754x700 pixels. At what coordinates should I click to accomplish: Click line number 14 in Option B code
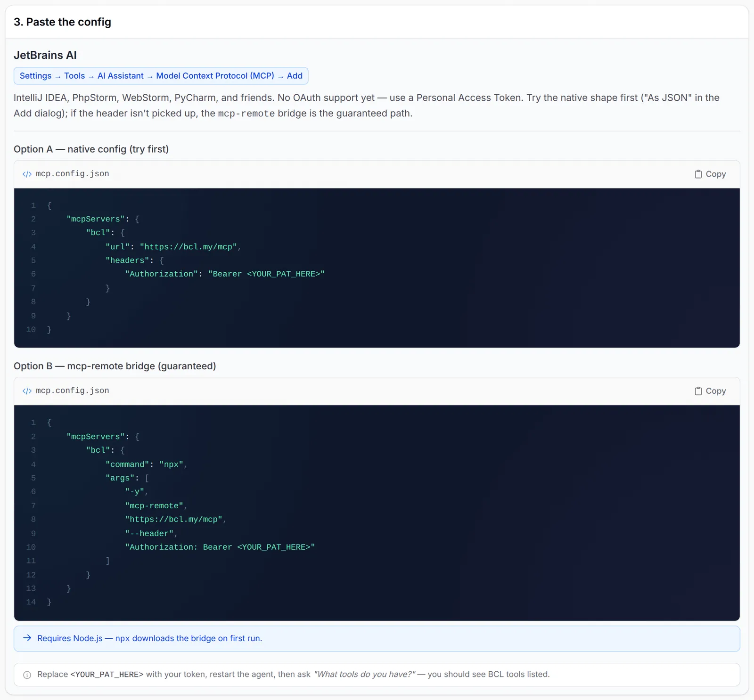(31, 602)
